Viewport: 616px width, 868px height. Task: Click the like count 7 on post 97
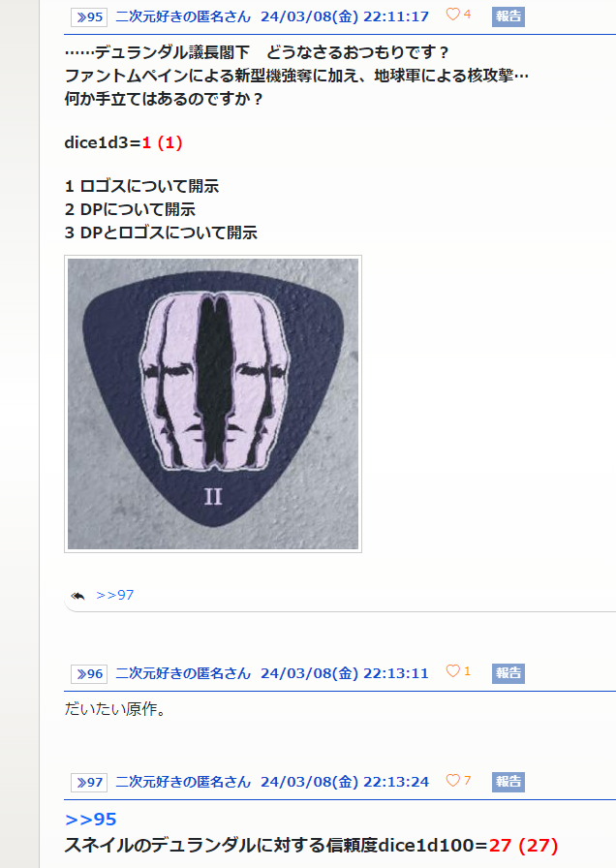click(467, 781)
